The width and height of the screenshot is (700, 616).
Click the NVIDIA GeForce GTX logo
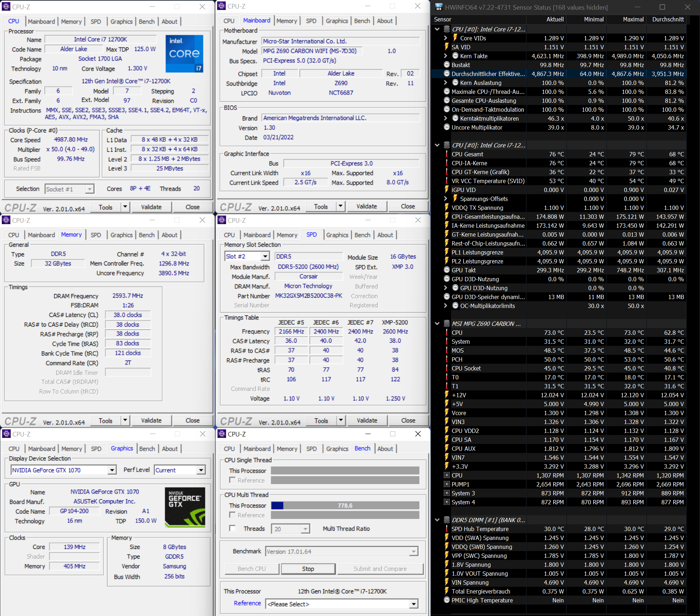[185, 507]
